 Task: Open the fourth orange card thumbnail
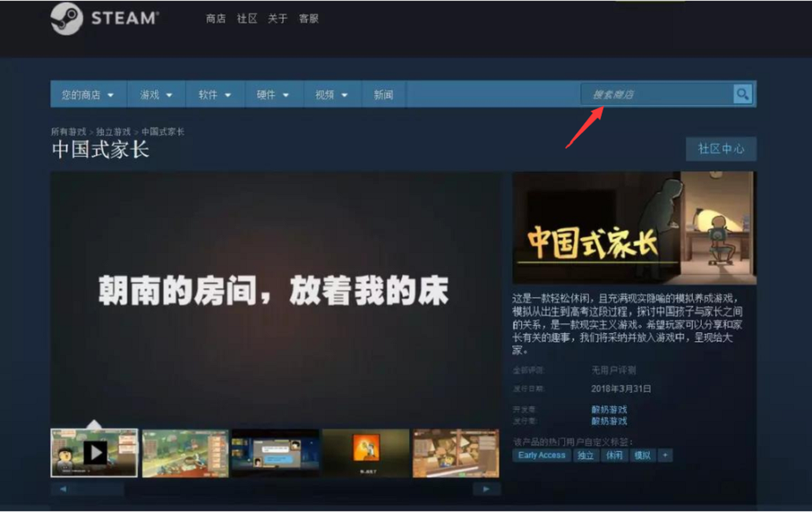[x=365, y=453]
